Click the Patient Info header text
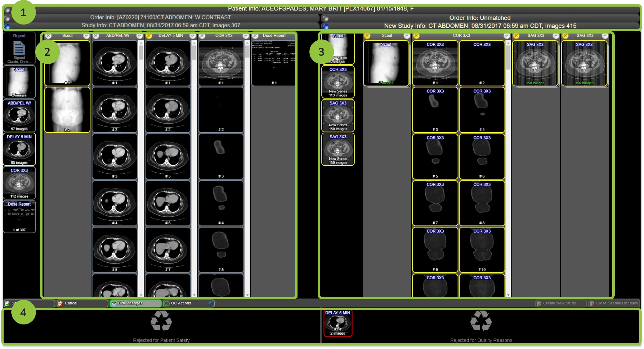 pos(321,9)
